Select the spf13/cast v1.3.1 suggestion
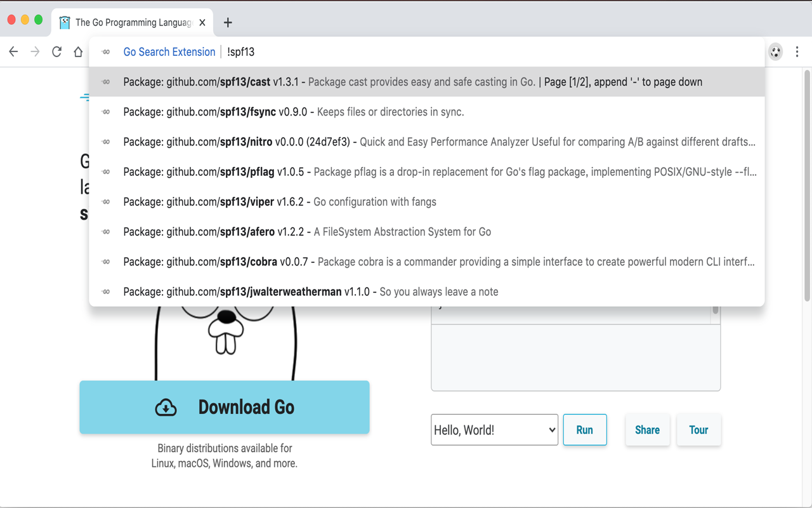 click(412, 82)
